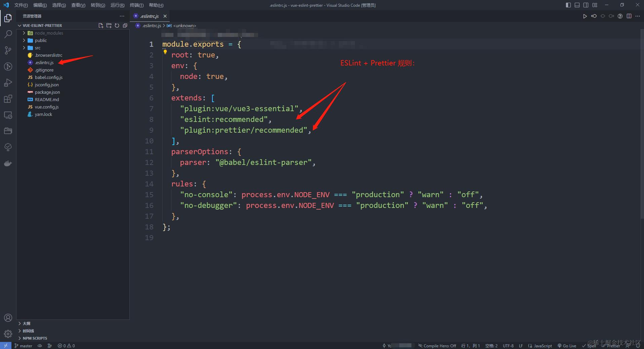Image resolution: width=644 pixels, height=349 pixels.
Task: Customize layout using the layout icon
Action: click(x=595, y=5)
